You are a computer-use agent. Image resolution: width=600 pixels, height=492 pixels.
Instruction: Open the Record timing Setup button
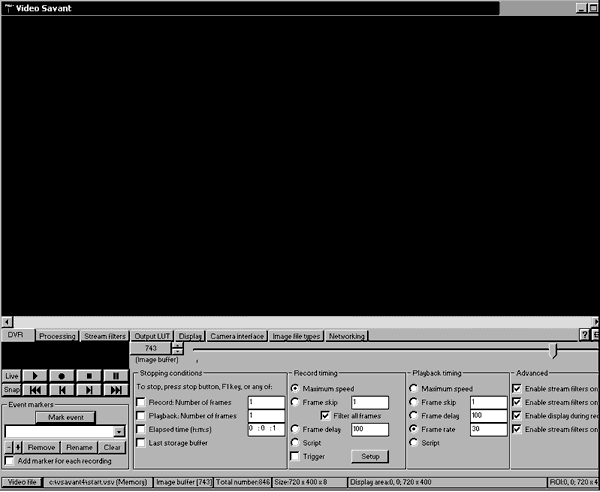click(368, 456)
